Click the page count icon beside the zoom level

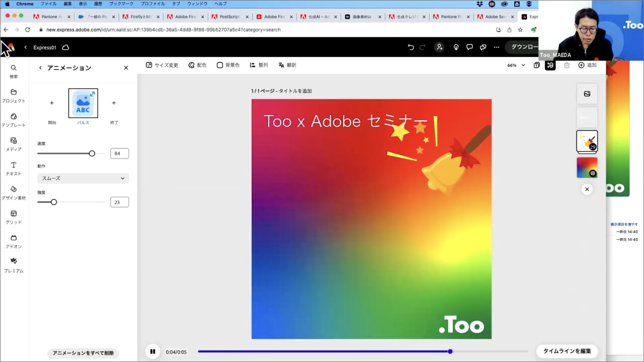pos(537,65)
